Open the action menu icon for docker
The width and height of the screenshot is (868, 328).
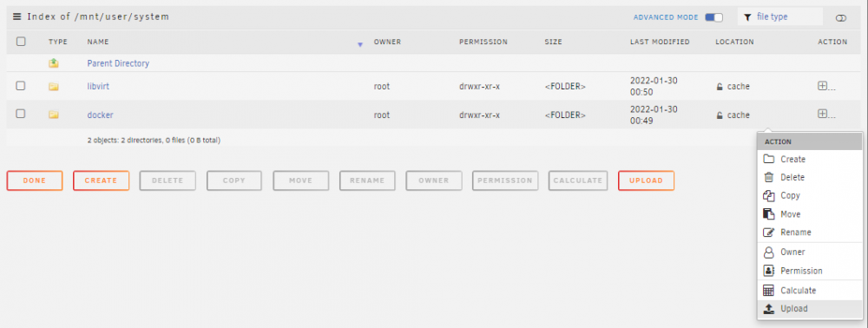[x=822, y=114]
